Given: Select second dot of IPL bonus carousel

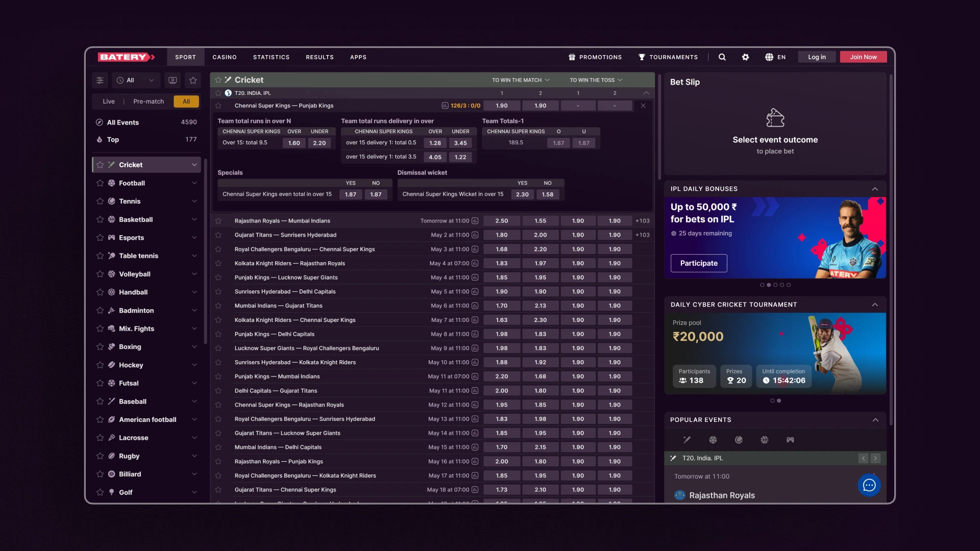Looking at the screenshot, I should pos(769,285).
